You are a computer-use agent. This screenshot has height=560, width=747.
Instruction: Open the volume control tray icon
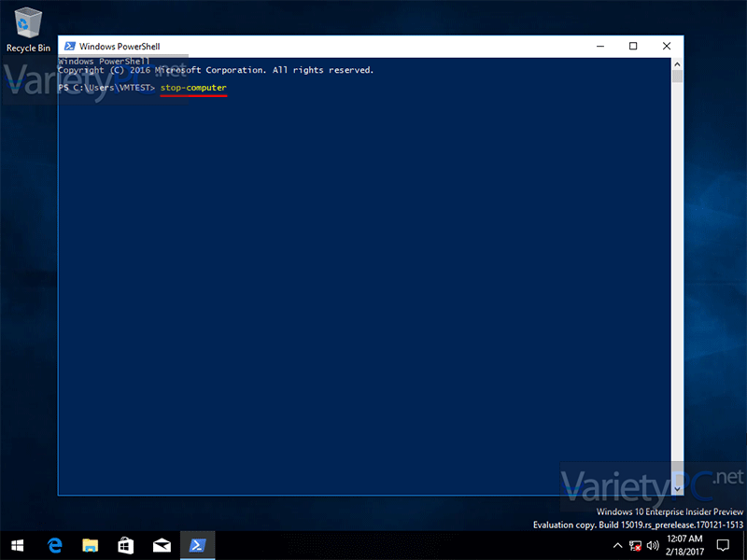[x=653, y=545]
